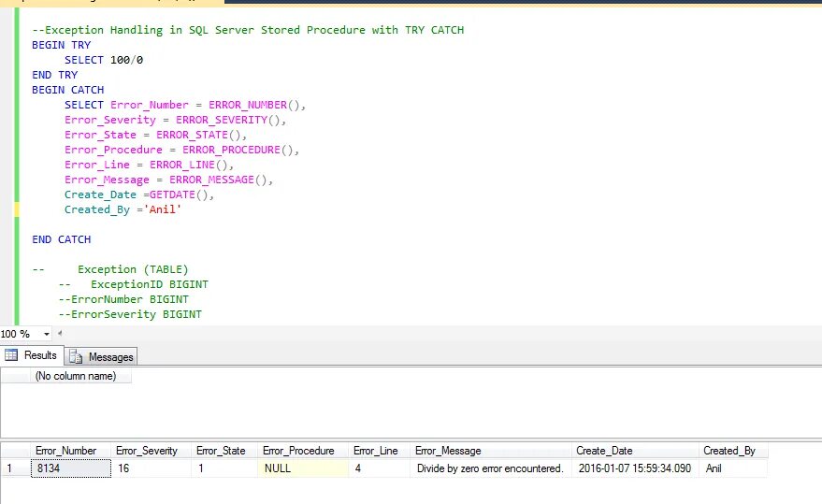Select the Divide by zero error message cell
This screenshot has width=822, height=504.
[491, 468]
